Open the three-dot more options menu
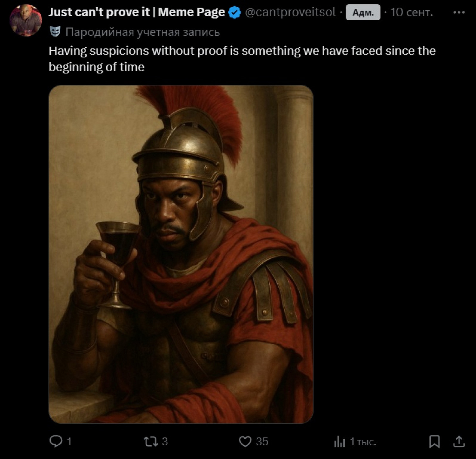This screenshot has height=459, width=476. pyautogui.click(x=459, y=12)
